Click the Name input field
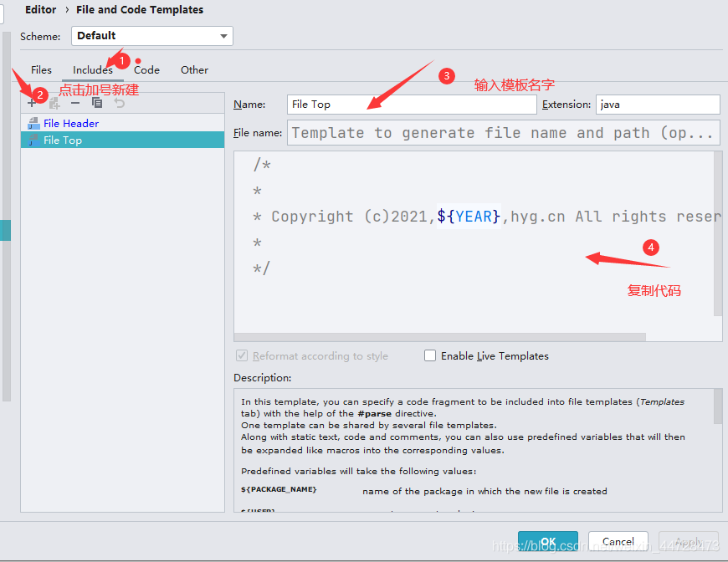Screen dimensions: 728x562 412,105
